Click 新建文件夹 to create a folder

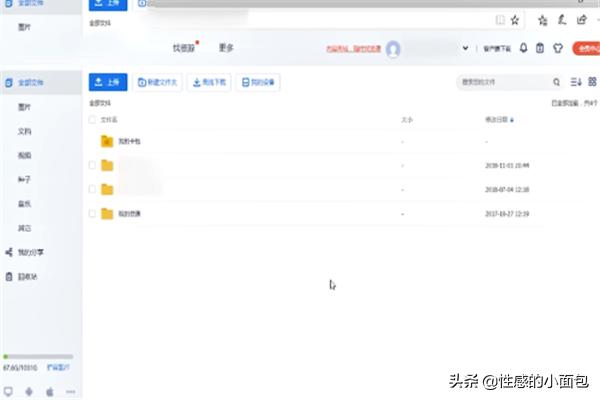point(159,82)
